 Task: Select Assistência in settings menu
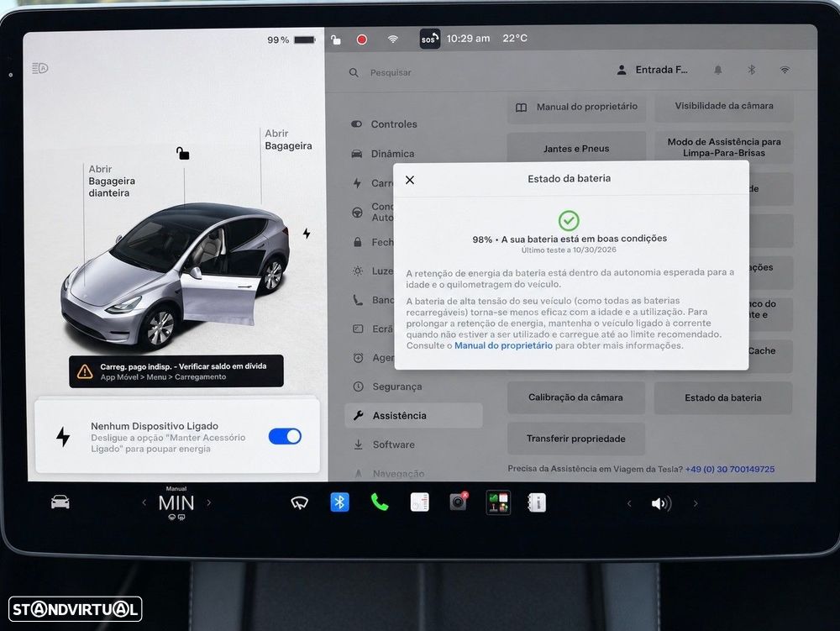pyautogui.click(x=413, y=415)
